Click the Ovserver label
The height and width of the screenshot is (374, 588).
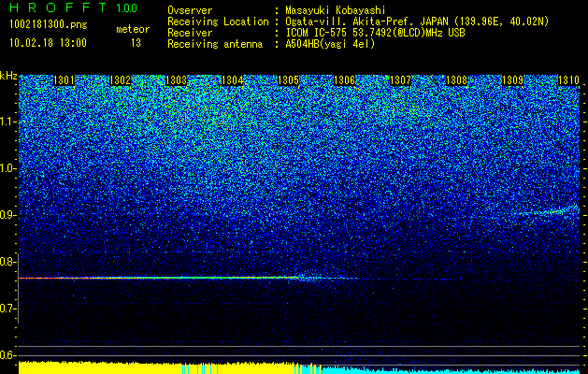click(x=190, y=10)
